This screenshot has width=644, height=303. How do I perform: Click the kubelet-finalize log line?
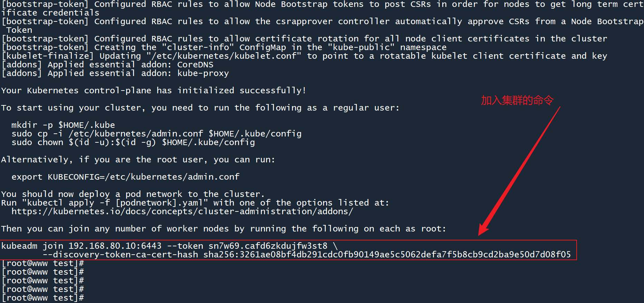[x=304, y=56]
